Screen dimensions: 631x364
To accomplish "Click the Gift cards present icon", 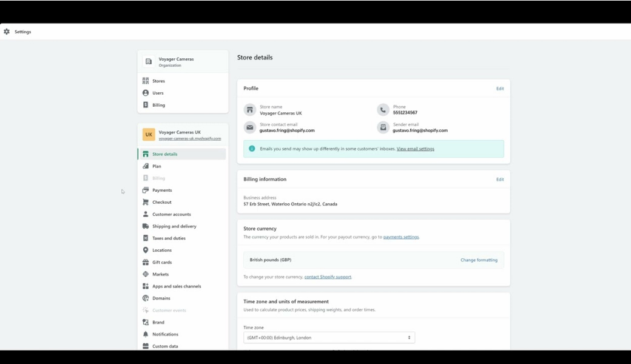I will click(x=146, y=262).
